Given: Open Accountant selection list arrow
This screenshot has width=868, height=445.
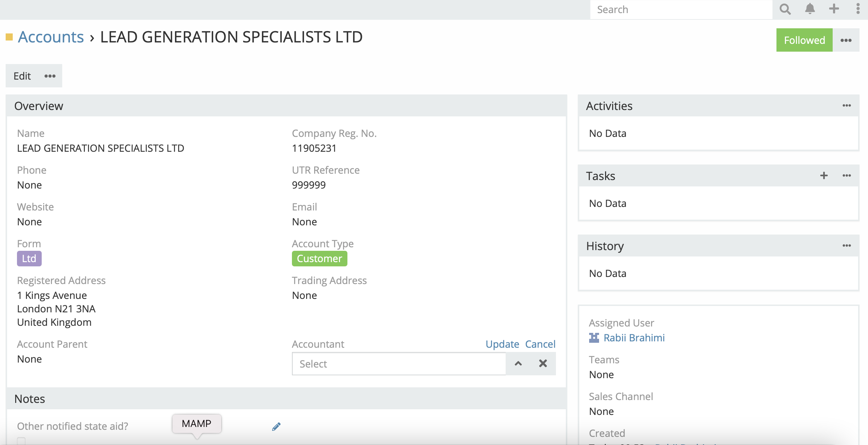Looking at the screenshot, I should 518,364.
